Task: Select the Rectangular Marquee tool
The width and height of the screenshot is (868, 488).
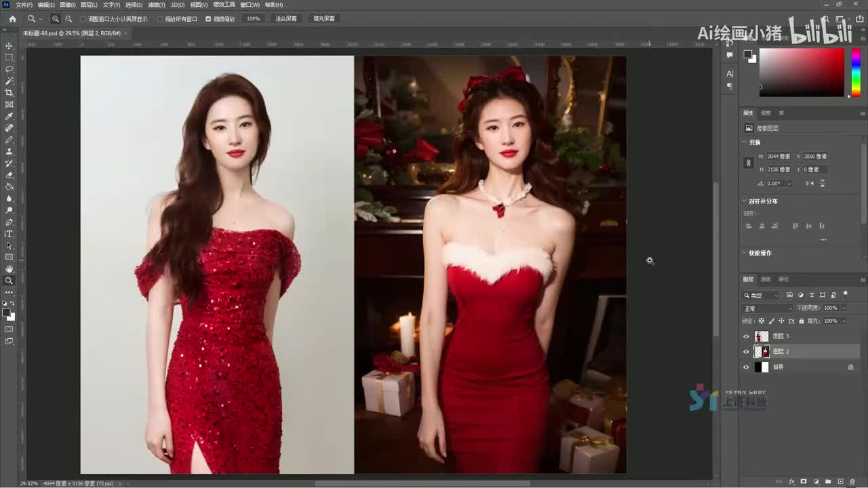Action: pyautogui.click(x=9, y=58)
